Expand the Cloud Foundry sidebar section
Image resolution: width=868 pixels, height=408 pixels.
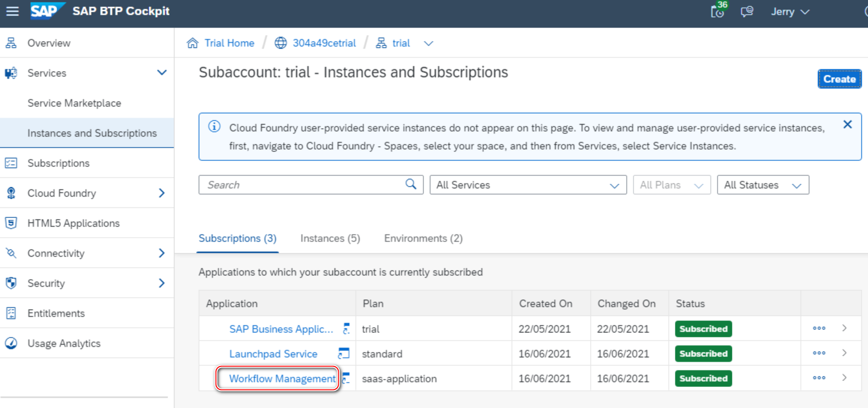point(162,193)
